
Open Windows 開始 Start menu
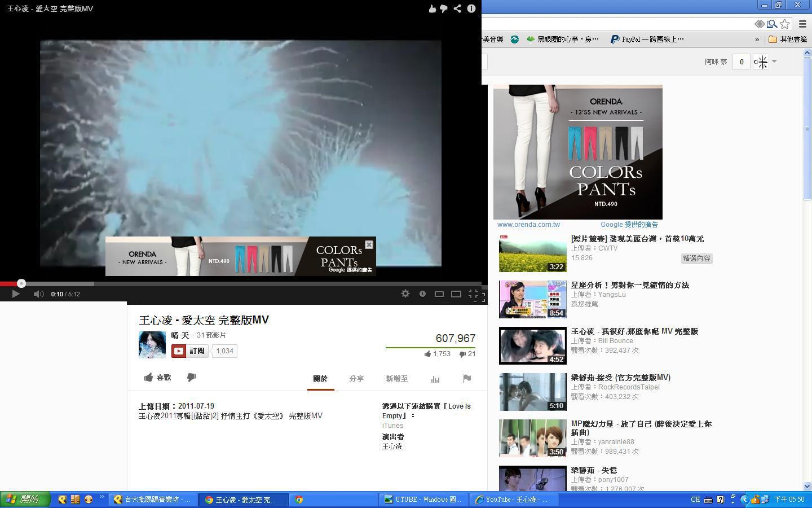pyautogui.click(x=25, y=499)
